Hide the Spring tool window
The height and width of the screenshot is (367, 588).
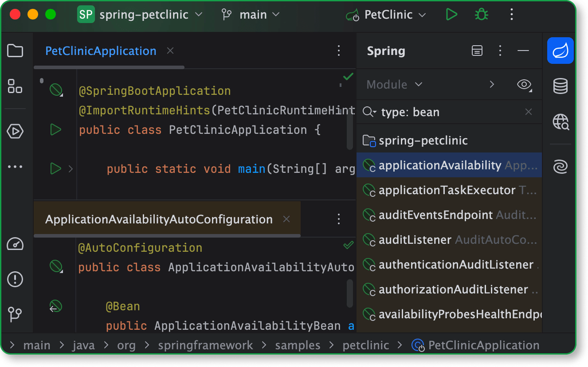523,51
